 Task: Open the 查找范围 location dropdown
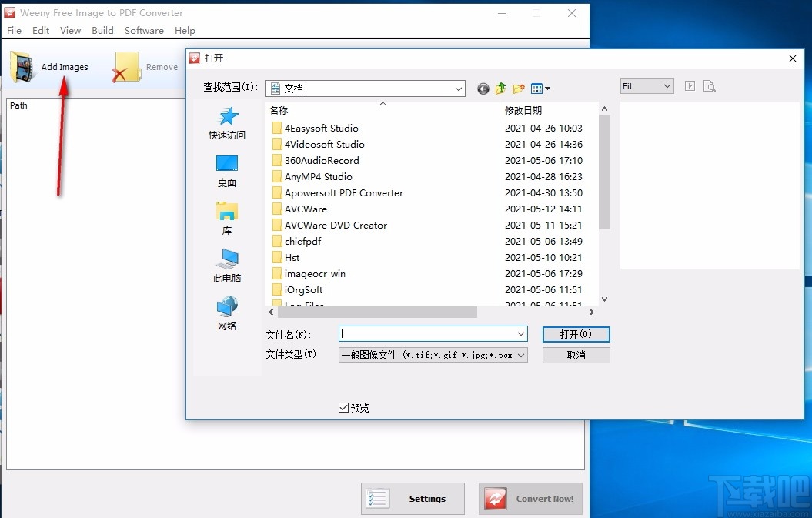459,89
